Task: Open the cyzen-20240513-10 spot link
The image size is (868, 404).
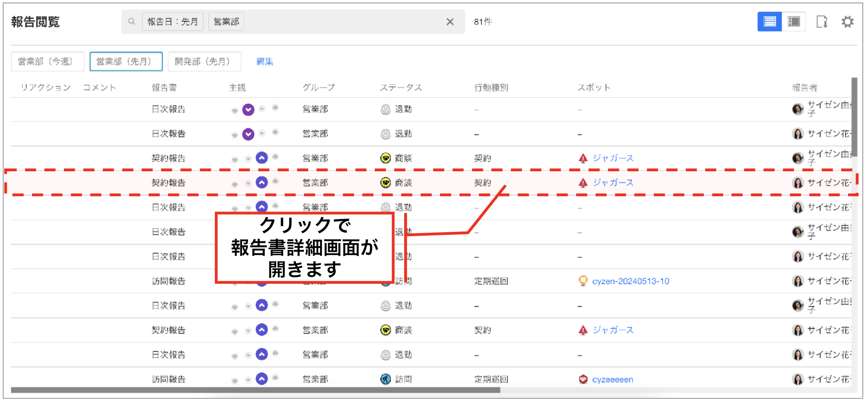Action: [x=631, y=281]
